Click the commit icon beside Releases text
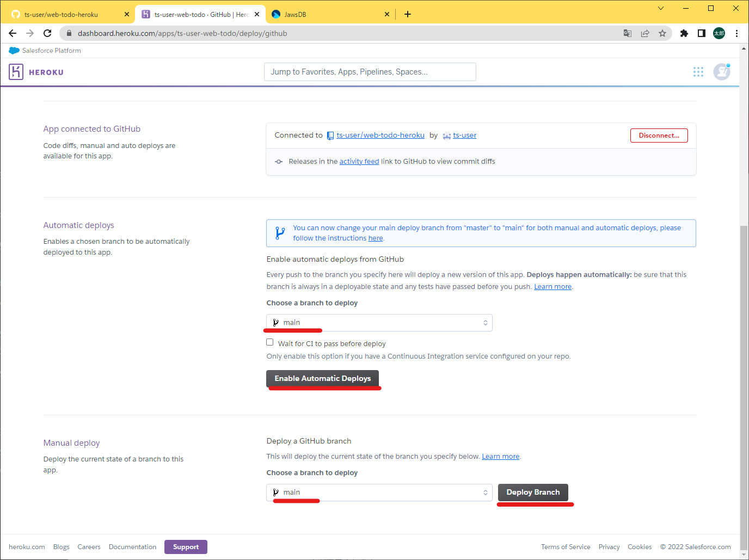The image size is (749, 560). coord(279,162)
